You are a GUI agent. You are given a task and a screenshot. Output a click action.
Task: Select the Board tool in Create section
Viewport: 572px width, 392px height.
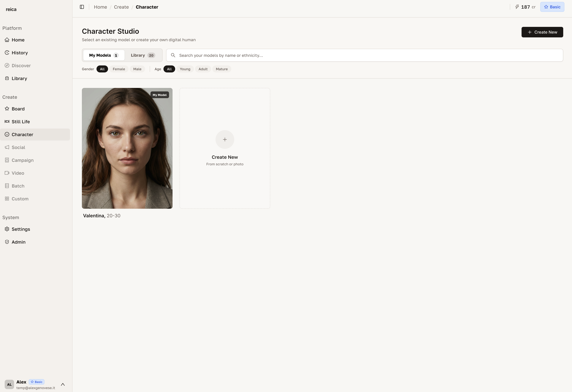18,109
